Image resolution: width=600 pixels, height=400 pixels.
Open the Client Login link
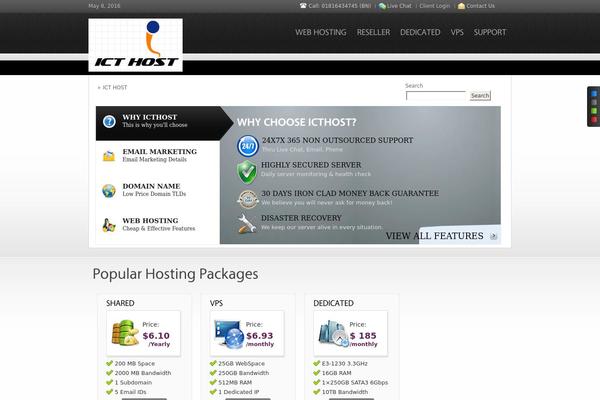[x=435, y=6]
